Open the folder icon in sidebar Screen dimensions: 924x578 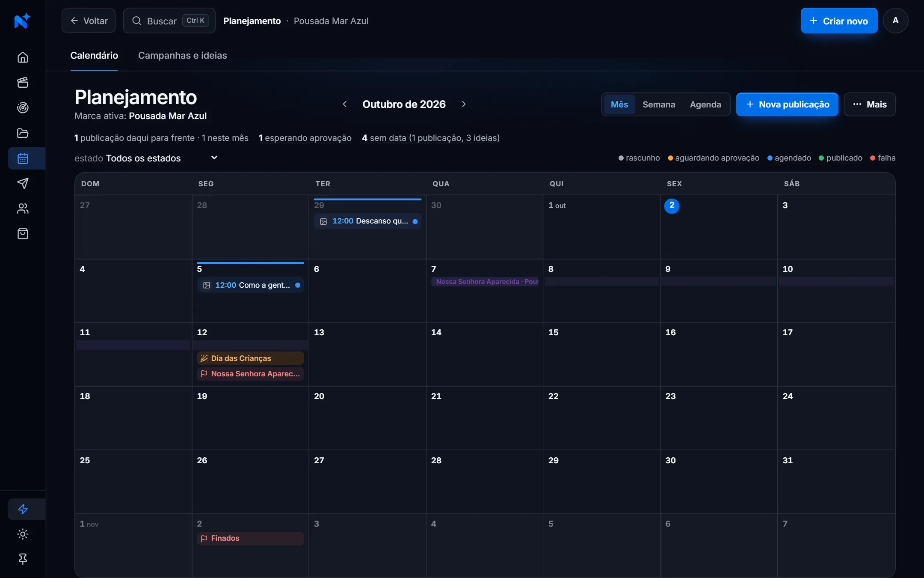point(23,133)
